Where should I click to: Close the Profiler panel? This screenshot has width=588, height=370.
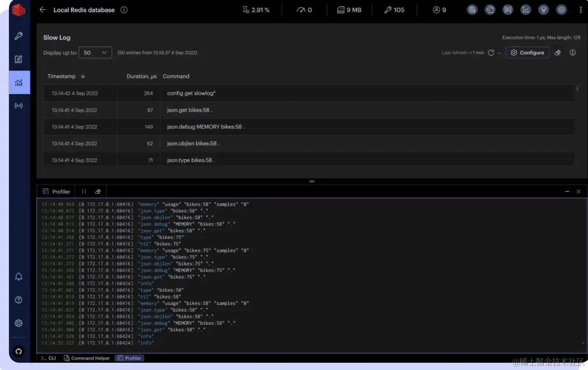point(578,192)
